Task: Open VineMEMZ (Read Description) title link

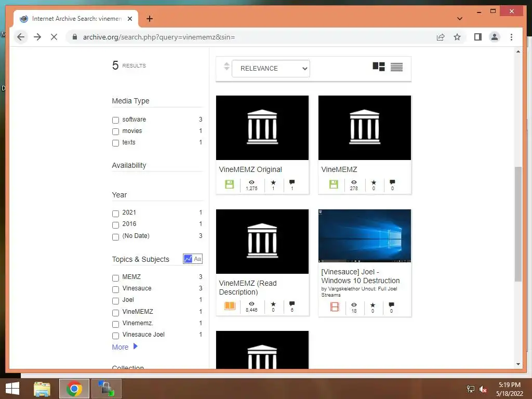Action: pyautogui.click(x=248, y=287)
